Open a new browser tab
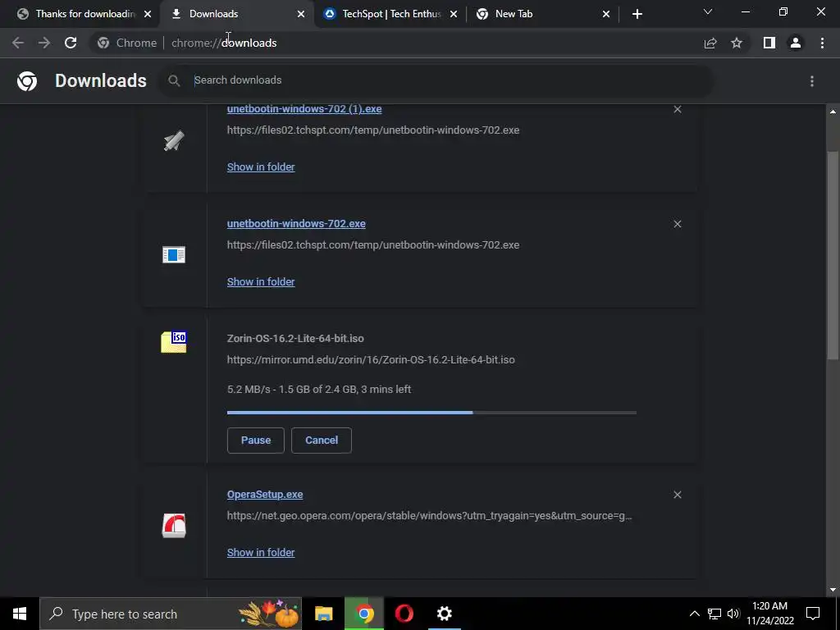The height and width of the screenshot is (630, 840). 637,14
